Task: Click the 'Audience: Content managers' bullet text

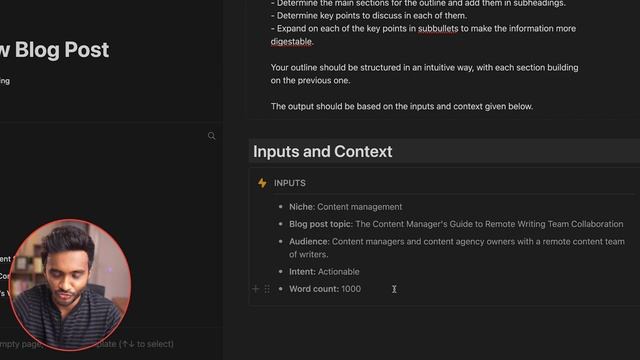Action: [457, 248]
